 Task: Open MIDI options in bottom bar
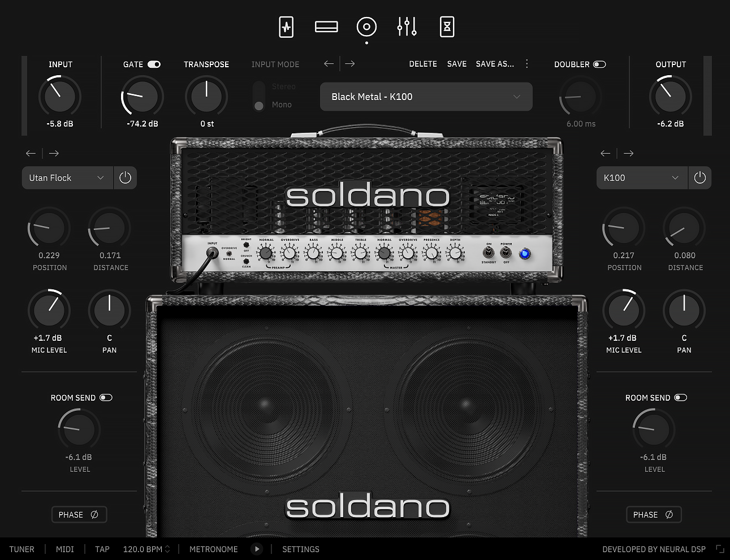click(x=65, y=549)
